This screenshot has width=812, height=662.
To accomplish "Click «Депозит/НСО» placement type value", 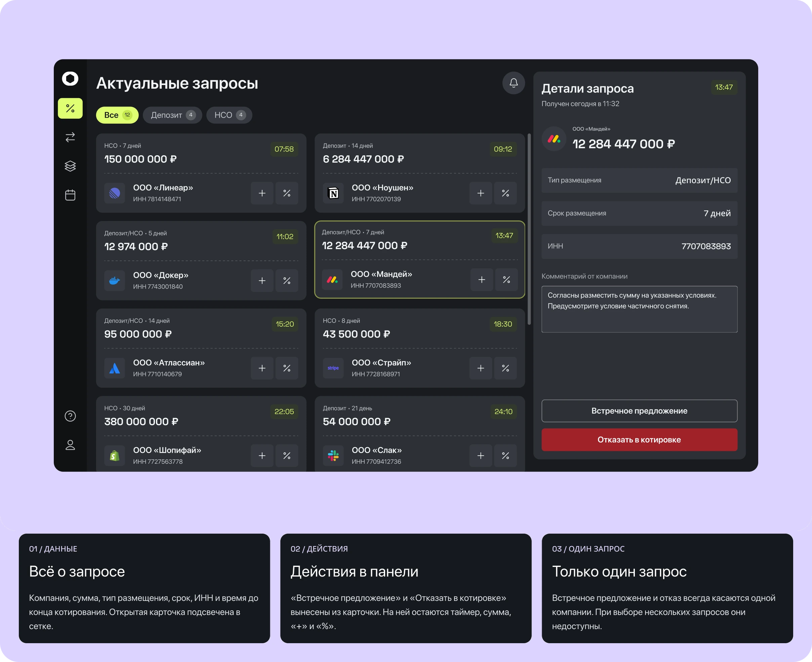I will [703, 180].
